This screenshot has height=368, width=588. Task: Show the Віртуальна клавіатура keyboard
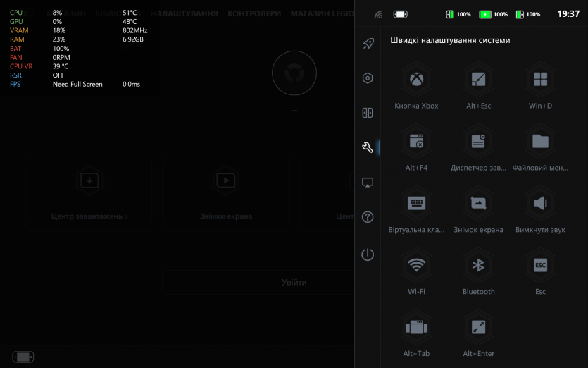tap(416, 204)
